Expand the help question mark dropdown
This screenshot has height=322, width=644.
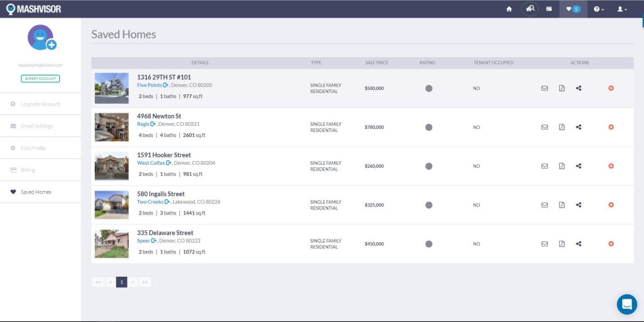point(599,9)
